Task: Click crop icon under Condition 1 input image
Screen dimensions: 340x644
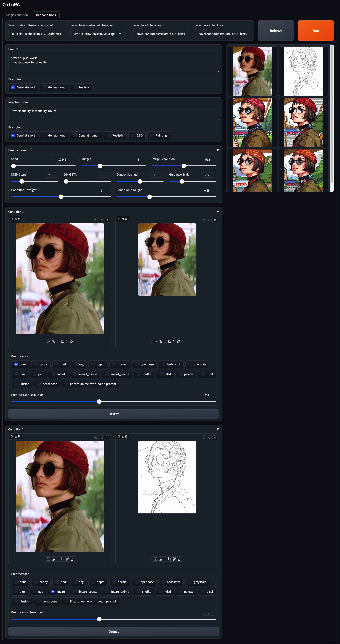Action: (62, 341)
